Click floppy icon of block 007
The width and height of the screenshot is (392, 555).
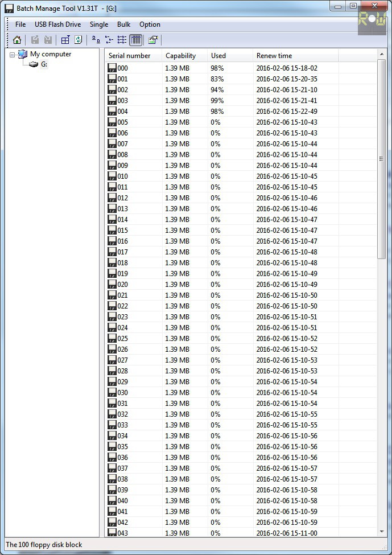pos(112,143)
